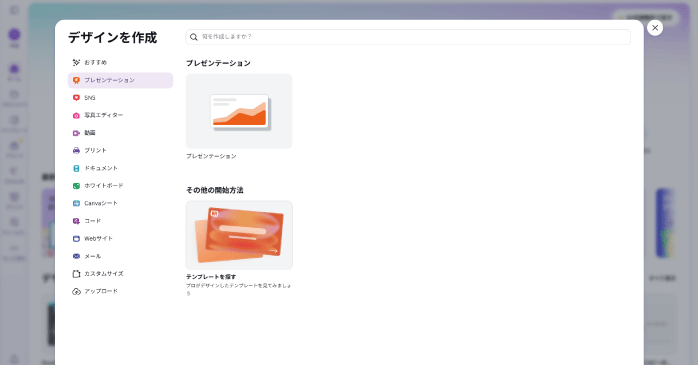698x365 pixels.
Task: Click the magnifier icon in search bar
Action: [x=194, y=37]
